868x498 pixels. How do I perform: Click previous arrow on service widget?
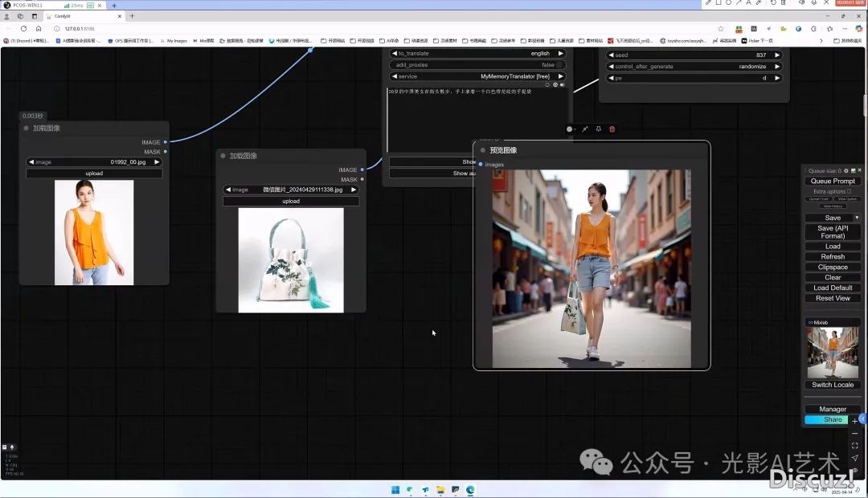pyautogui.click(x=394, y=76)
